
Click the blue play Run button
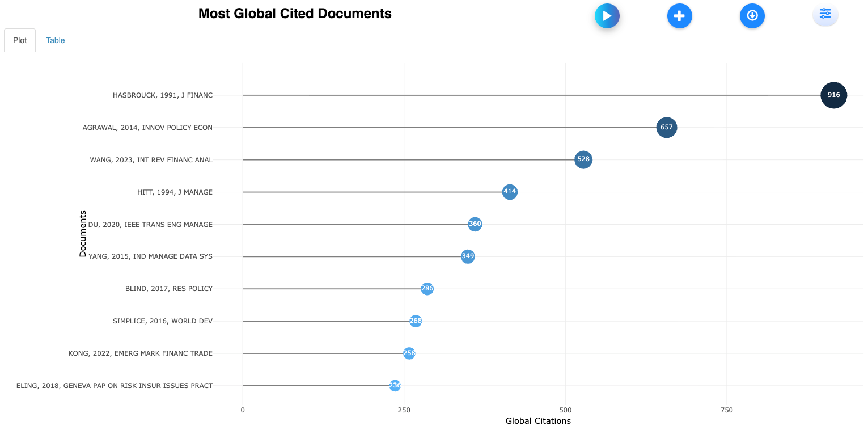tap(607, 16)
